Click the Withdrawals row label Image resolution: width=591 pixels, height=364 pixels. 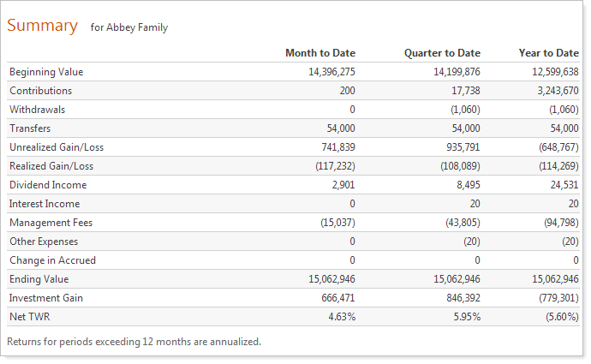point(37,110)
